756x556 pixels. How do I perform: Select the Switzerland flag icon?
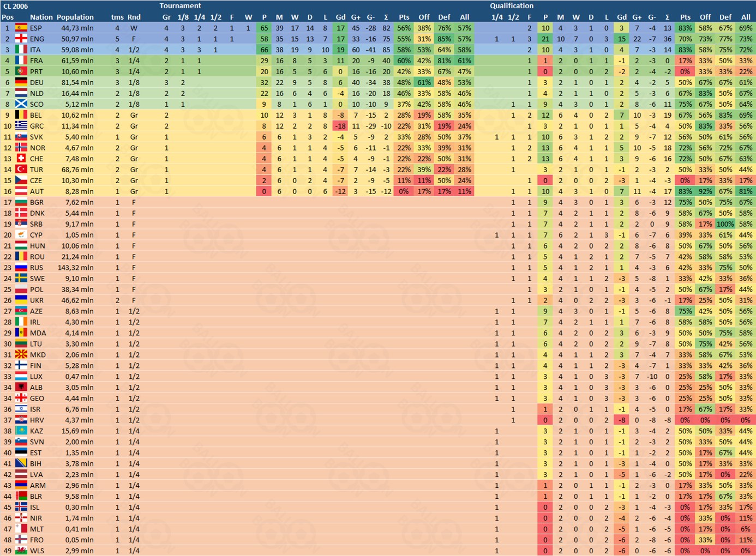(21, 159)
